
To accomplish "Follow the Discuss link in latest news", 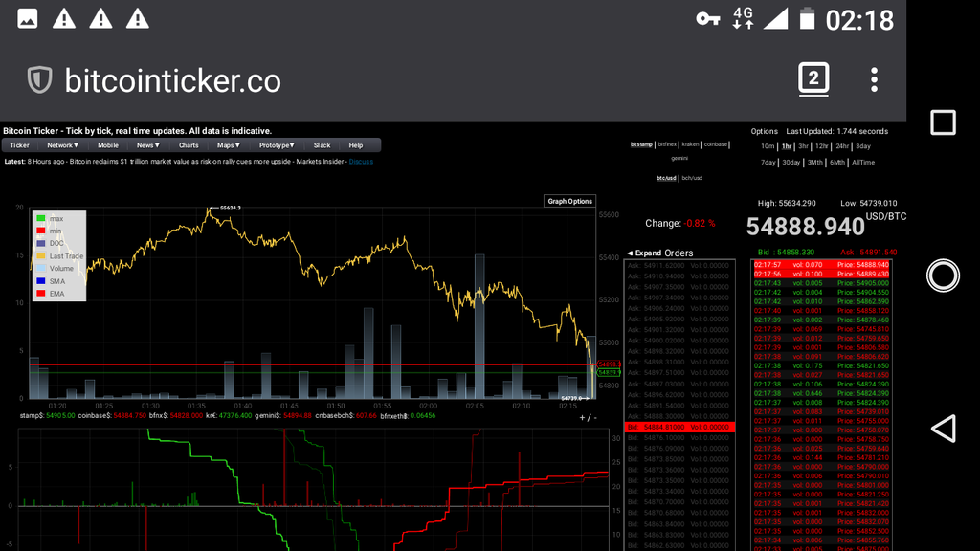I will click(361, 162).
